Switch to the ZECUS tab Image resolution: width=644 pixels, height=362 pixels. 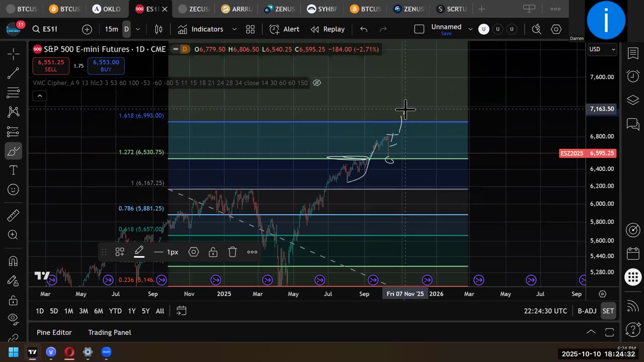194,9
